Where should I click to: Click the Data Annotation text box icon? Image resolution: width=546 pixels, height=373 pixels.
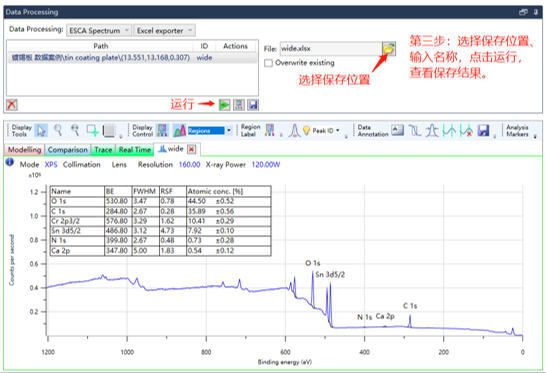pyautogui.click(x=397, y=130)
